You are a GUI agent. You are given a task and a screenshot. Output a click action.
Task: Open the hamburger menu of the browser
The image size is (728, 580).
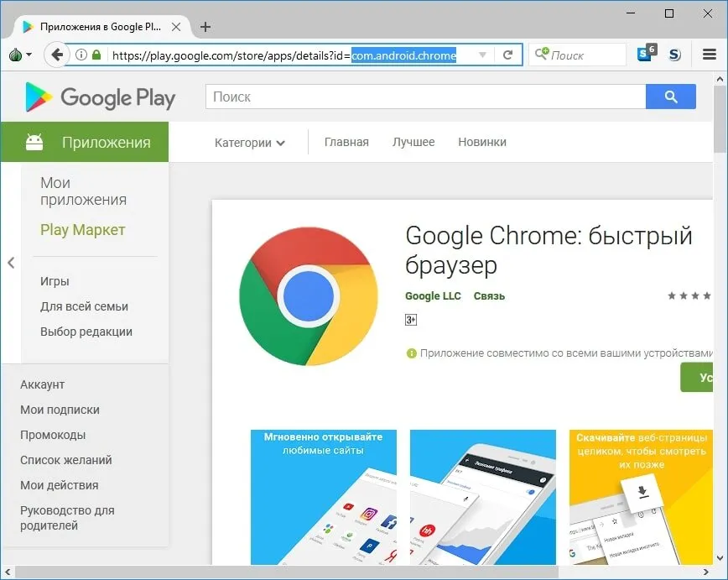[x=709, y=55]
